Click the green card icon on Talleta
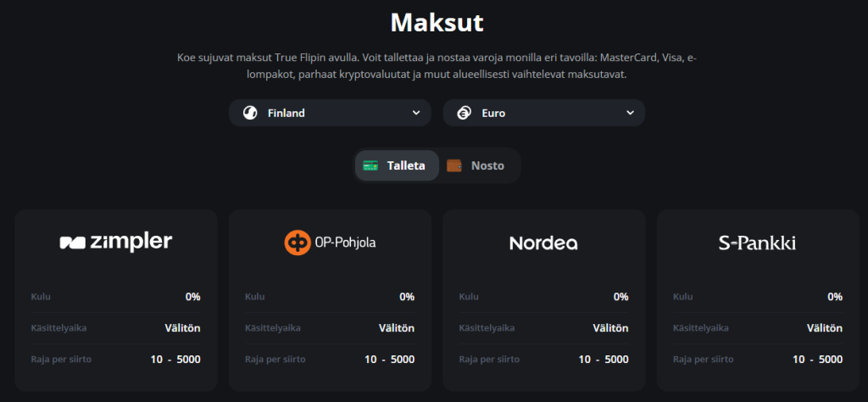The width and height of the screenshot is (868, 402). pos(370,165)
